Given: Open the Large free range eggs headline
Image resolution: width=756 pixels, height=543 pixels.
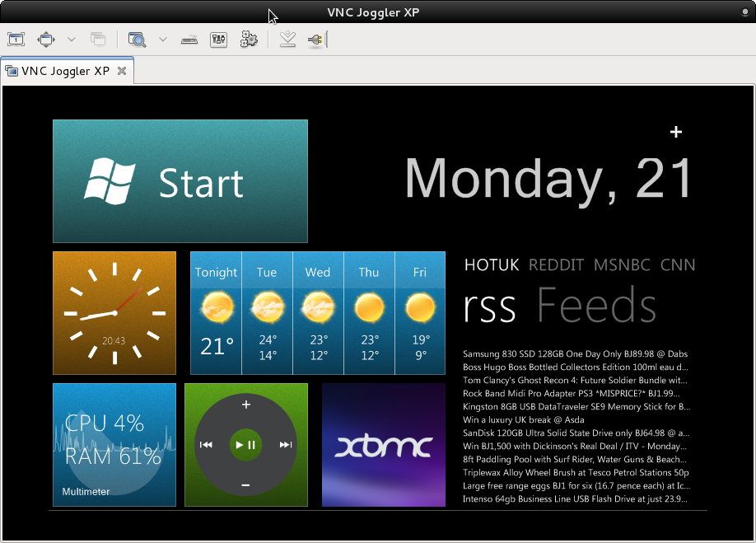Looking at the screenshot, I should pos(576,485).
